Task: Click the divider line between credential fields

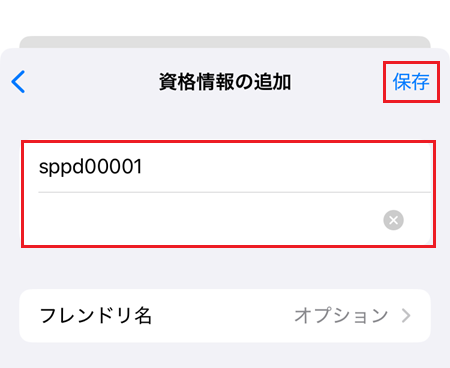Action: coord(234,192)
